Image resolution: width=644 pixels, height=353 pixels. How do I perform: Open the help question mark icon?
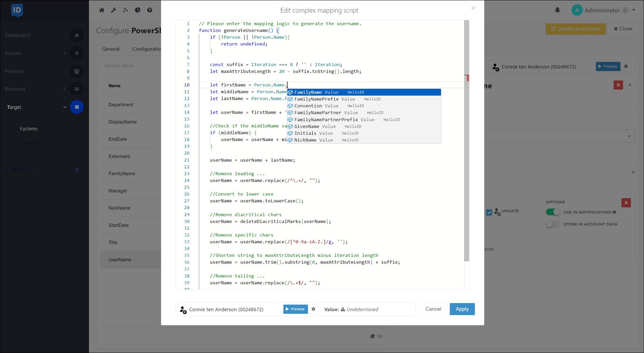tap(150, 10)
